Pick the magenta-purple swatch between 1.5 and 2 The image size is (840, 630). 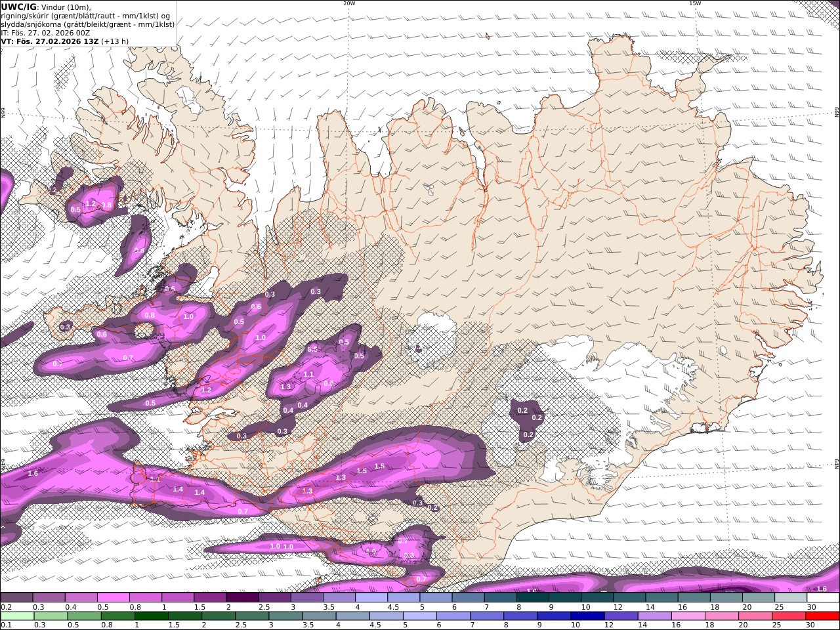pyautogui.click(x=210, y=598)
